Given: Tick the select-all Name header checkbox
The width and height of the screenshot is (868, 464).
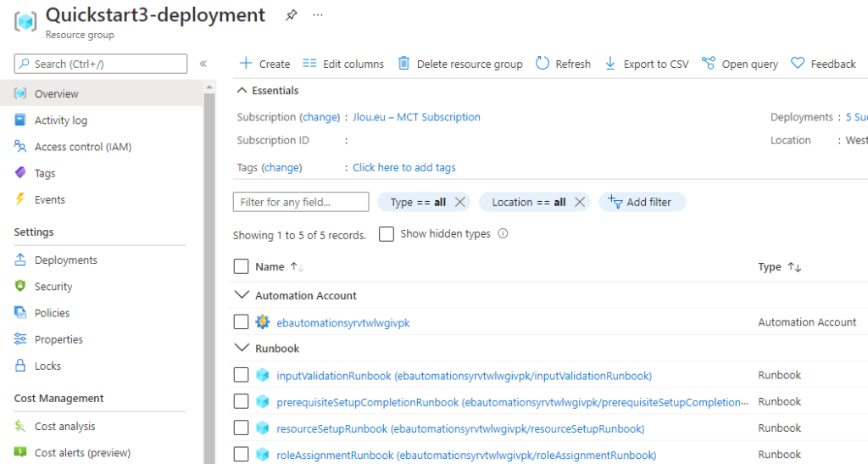Looking at the screenshot, I should tap(241, 266).
